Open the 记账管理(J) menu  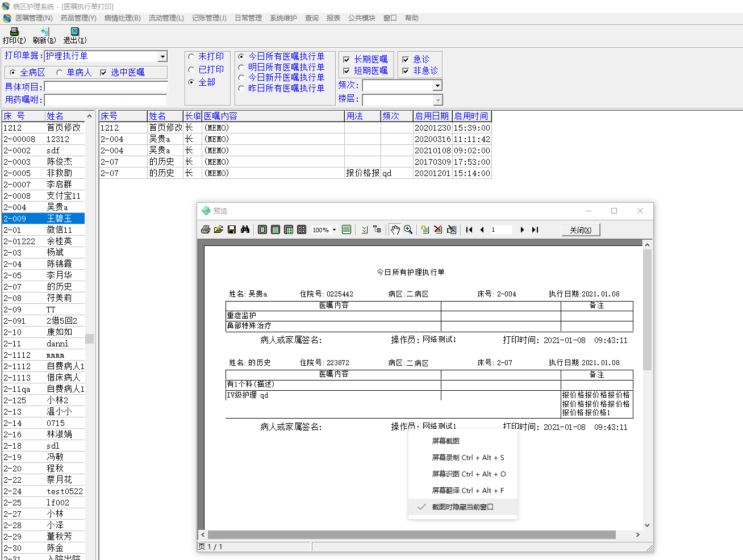[x=209, y=18]
